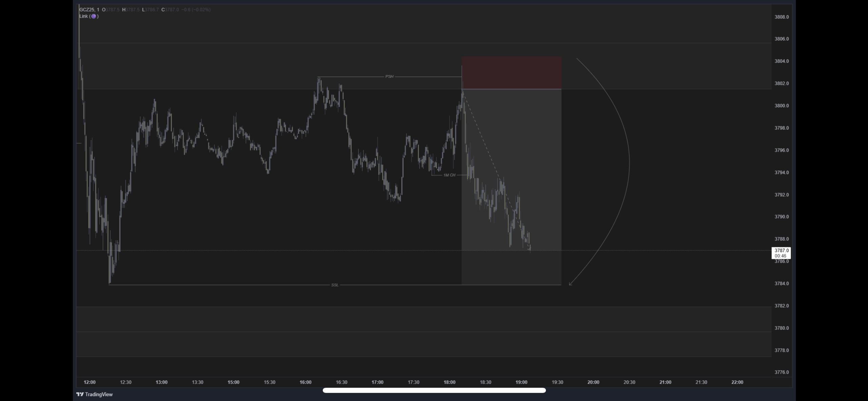Screen dimensions: 868x401
Task: Click price scale label 3784.0
Action: click(x=782, y=284)
